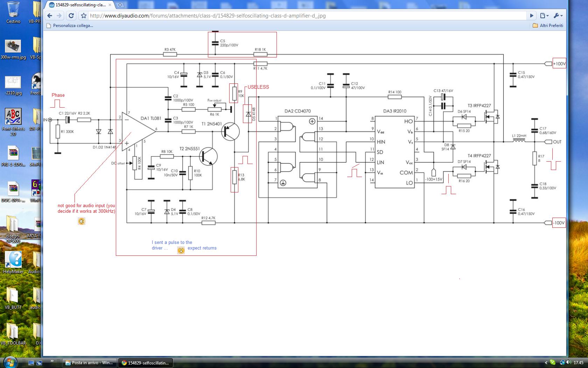The image size is (588, 368).
Task: Click the green security tray icon
Action: point(553,363)
